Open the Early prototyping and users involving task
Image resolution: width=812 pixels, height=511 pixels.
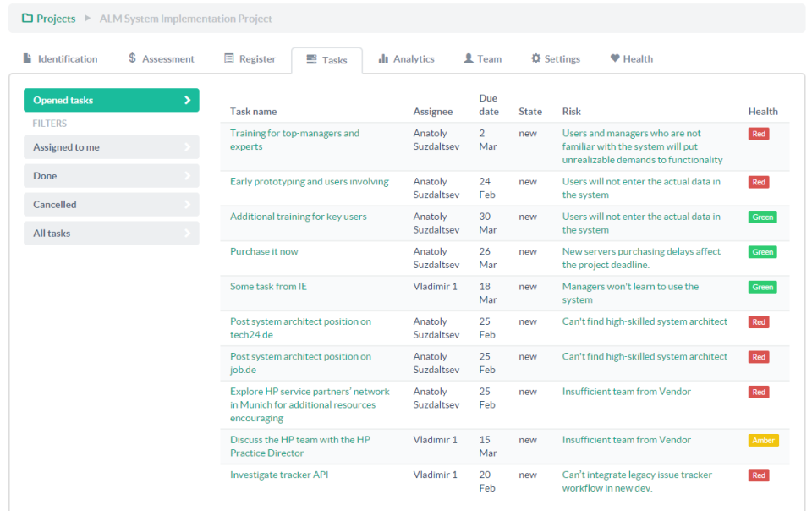click(x=310, y=182)
